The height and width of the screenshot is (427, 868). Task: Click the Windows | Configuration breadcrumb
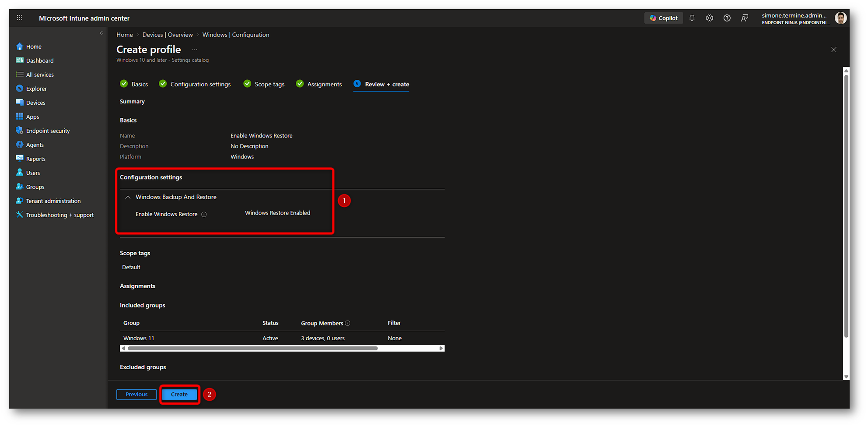point(236,35)
